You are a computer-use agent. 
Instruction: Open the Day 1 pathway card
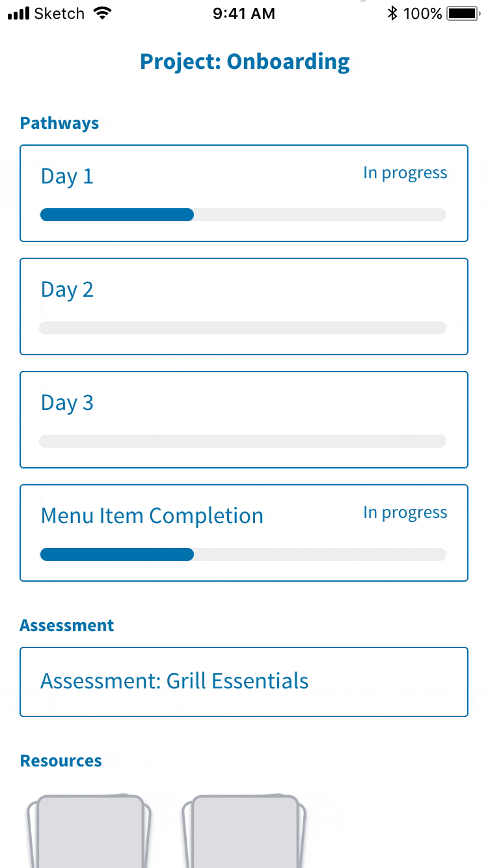point(244,193)
